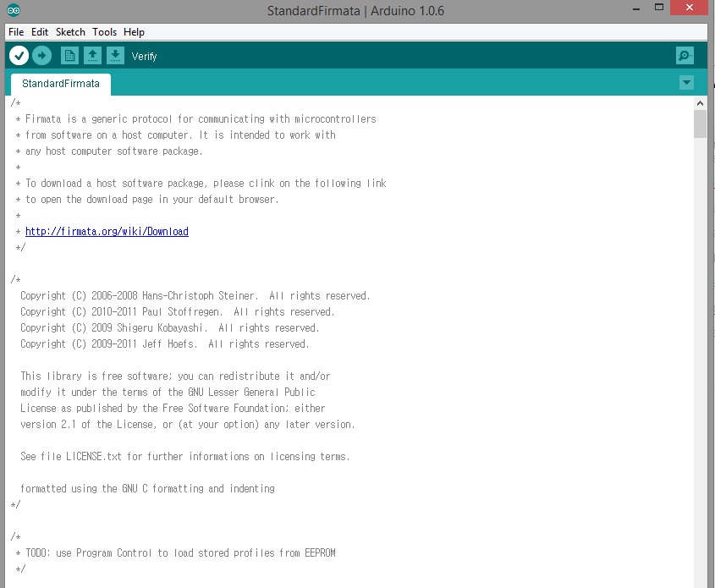Click the line 'Copyright (C) 2010-2011 Paul Stoffregen'
The height and width of the screenshot is (588, 715).
click(178, 312)
